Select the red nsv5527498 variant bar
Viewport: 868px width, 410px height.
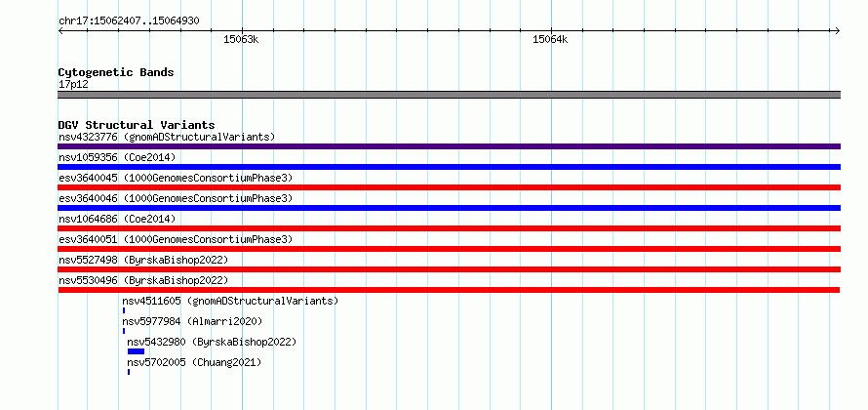[449, 269]
